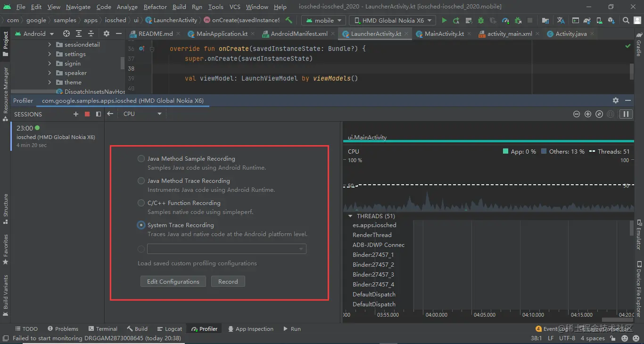
Task: Switch to activity_main.xml tab
Action: point(509,34)
